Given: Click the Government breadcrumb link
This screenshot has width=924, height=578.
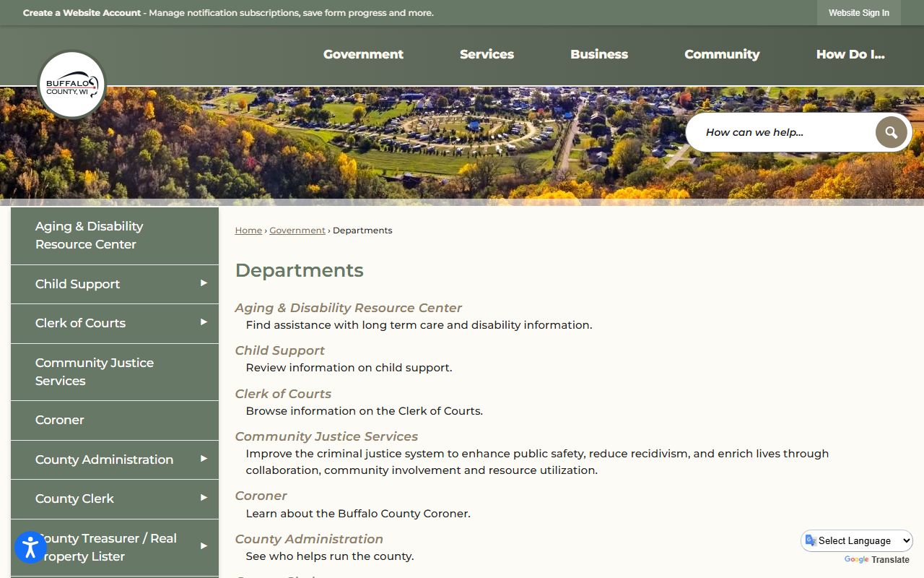Looking at the screenshot, I should 297,230.
